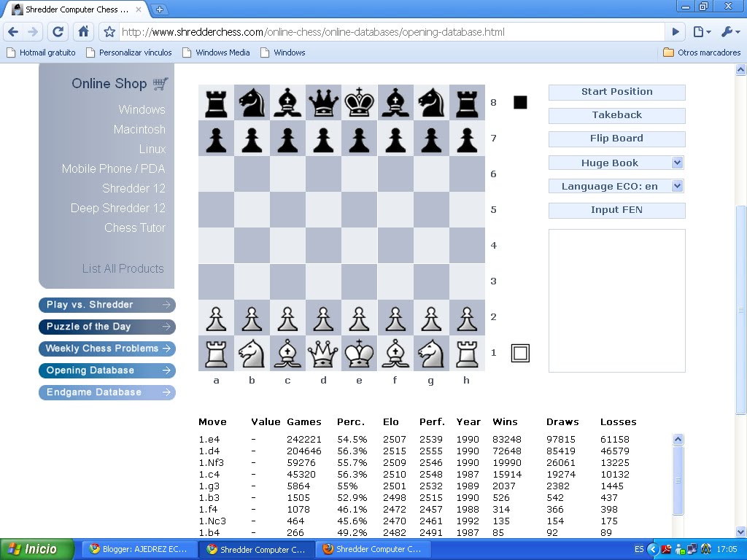Reload the page with the refresh icon
The height and width of the screenshot is (560, 747).
click(x=58, y=32)
